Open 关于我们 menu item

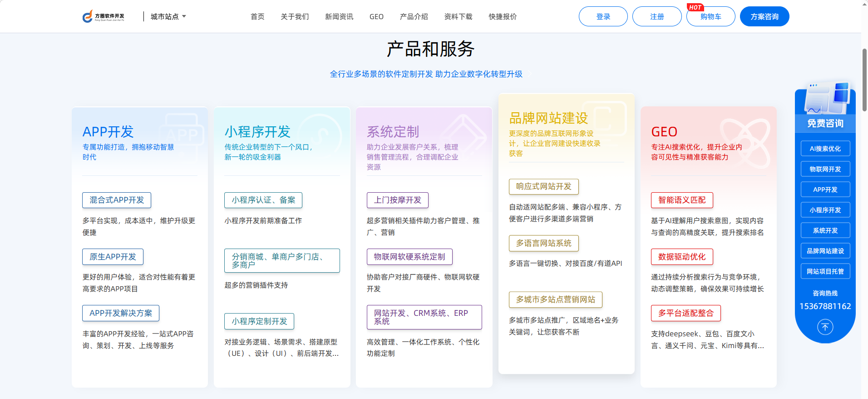tap(295, 16)
